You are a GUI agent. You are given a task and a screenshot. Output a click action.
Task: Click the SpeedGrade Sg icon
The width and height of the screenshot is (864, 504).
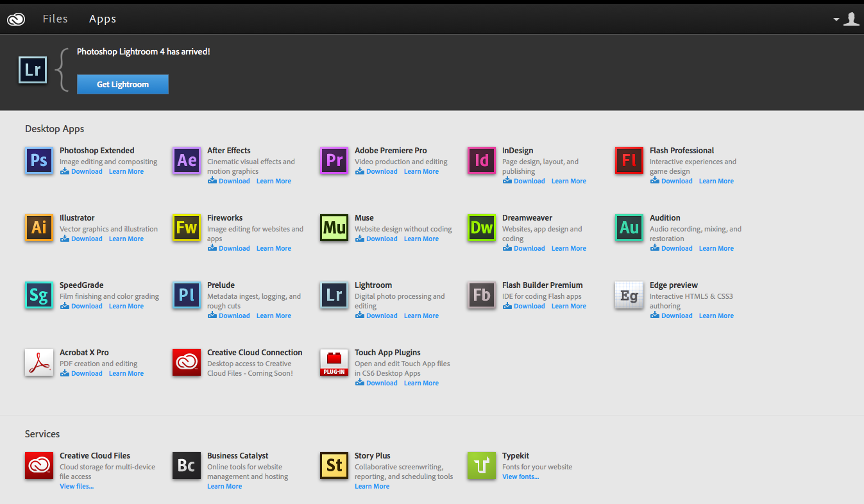(39, 295)
